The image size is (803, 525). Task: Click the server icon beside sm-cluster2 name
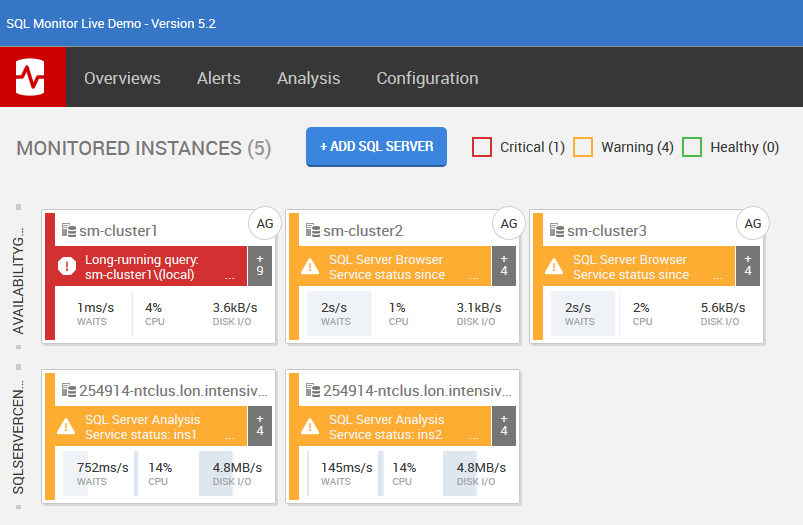(312, 231)
